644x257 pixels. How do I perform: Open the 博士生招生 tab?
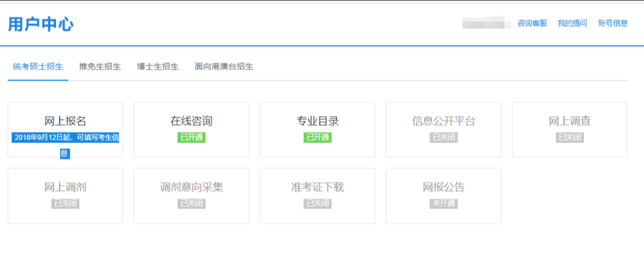pyautogui.click(x=157, y=67)
